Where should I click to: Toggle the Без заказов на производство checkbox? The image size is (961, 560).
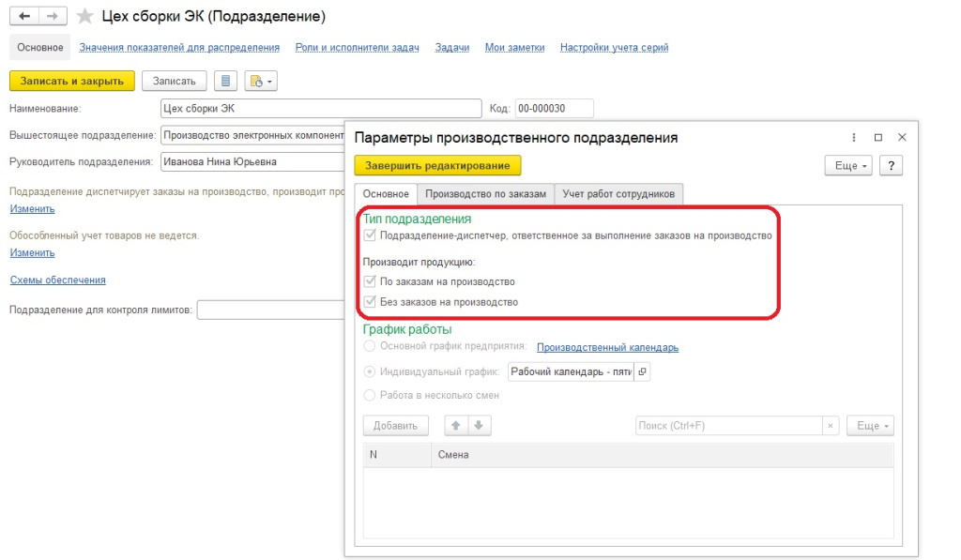(370, 302)
